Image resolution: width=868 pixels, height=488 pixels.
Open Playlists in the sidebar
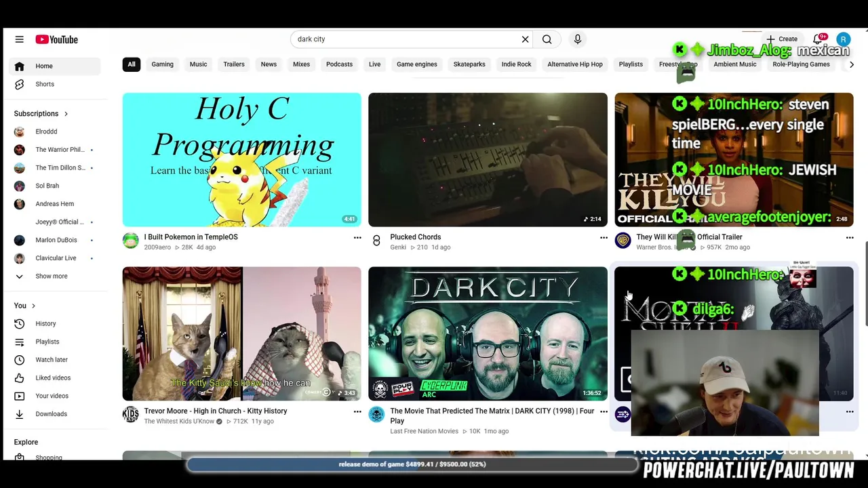(55, 342)
